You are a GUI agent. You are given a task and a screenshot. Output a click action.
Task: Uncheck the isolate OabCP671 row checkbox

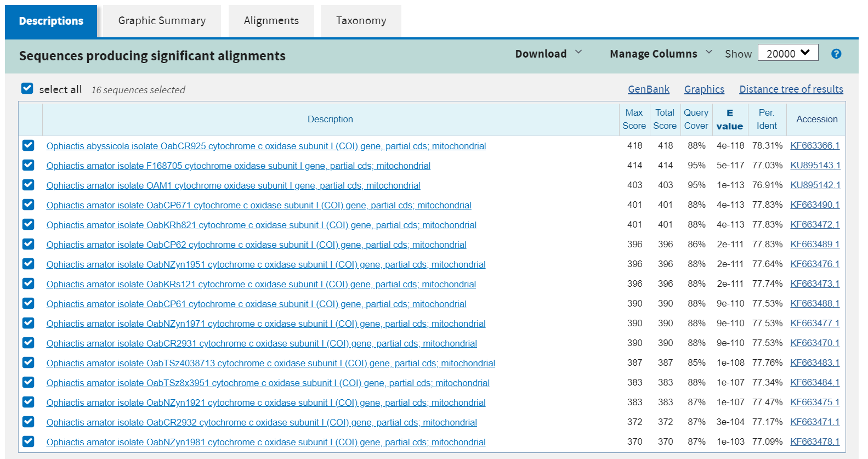pos(29,205)
